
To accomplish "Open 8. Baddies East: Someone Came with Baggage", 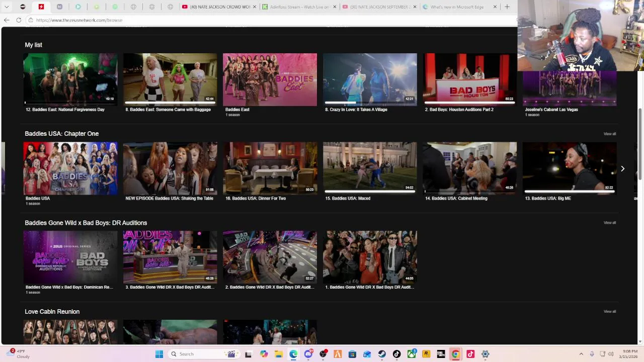I will pyautogui.click(x=168, y=110).
